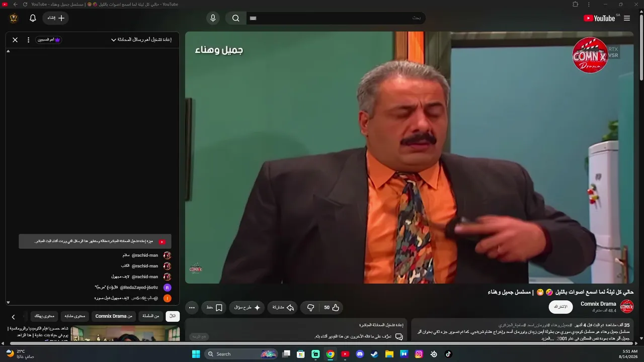Open the account avatar menu

14,18
